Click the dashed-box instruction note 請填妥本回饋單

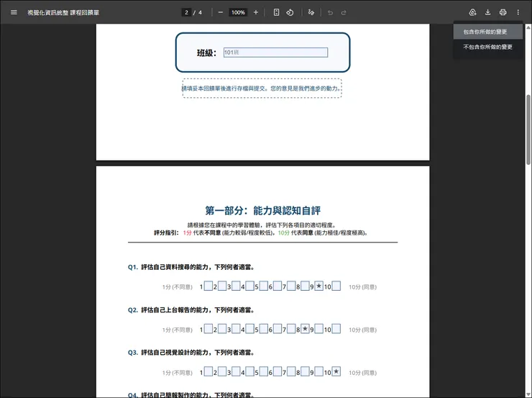tap(262, 89)
